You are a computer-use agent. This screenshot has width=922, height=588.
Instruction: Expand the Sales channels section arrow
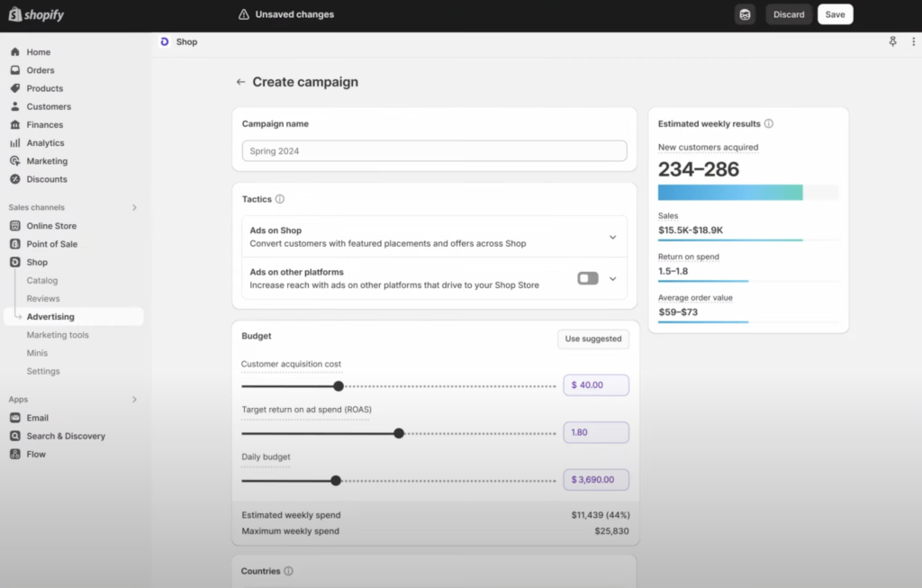click(134, 208)
